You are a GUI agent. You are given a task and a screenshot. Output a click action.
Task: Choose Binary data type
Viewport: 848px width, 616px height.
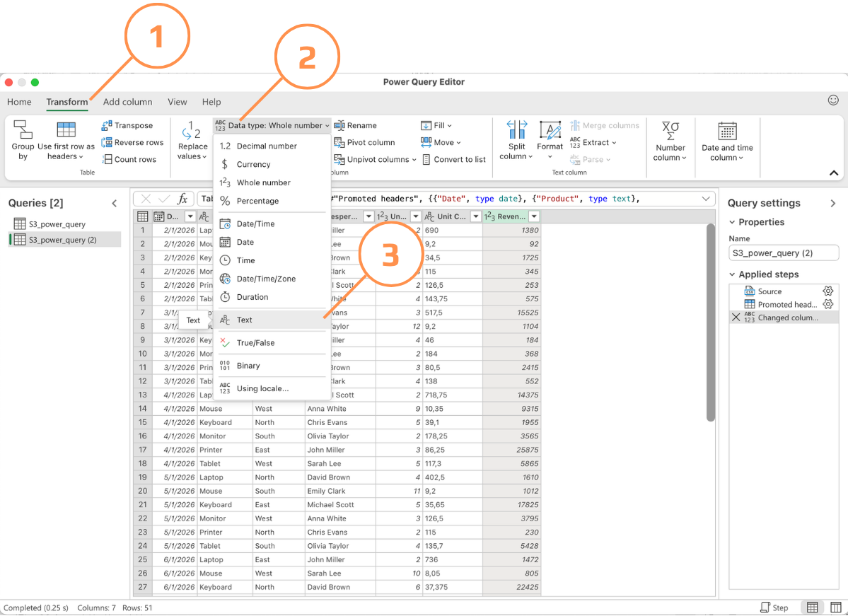[272, 366]
